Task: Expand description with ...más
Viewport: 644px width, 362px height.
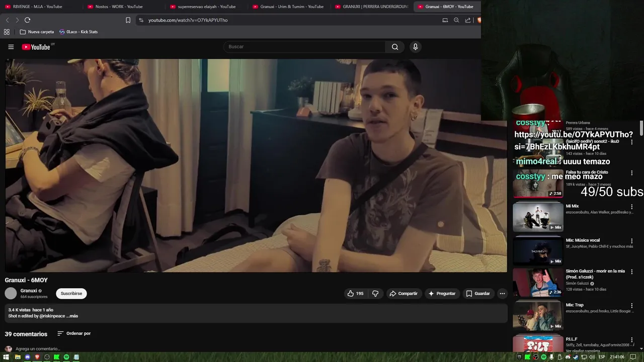Action: click(x=72, y=316)
